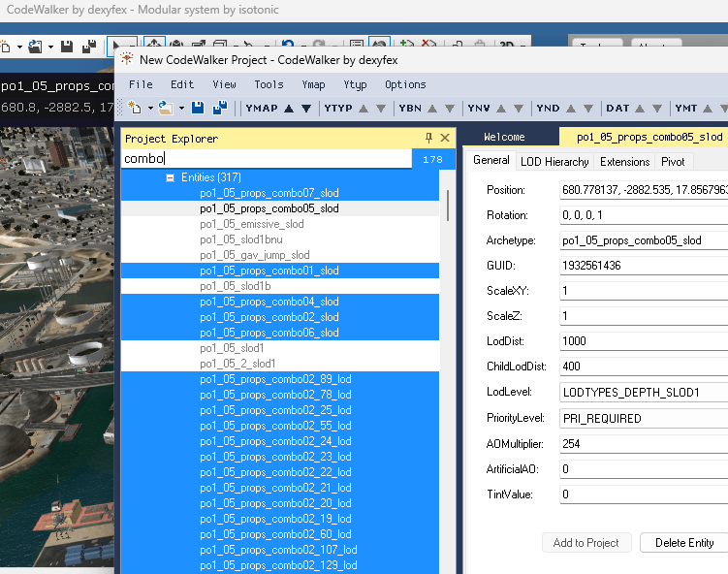This screenshot has width=728, height=574.
Task: Open the PriorityLevel combo box
Action: click(644, 419)
